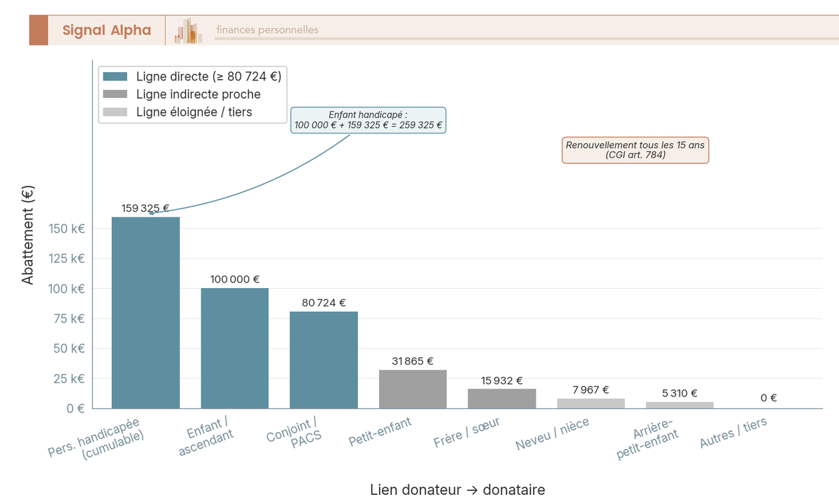Select the 'Ligne éloignée / tiers' legend swatch
Viewport: 839px width, 504px height.
115,112
